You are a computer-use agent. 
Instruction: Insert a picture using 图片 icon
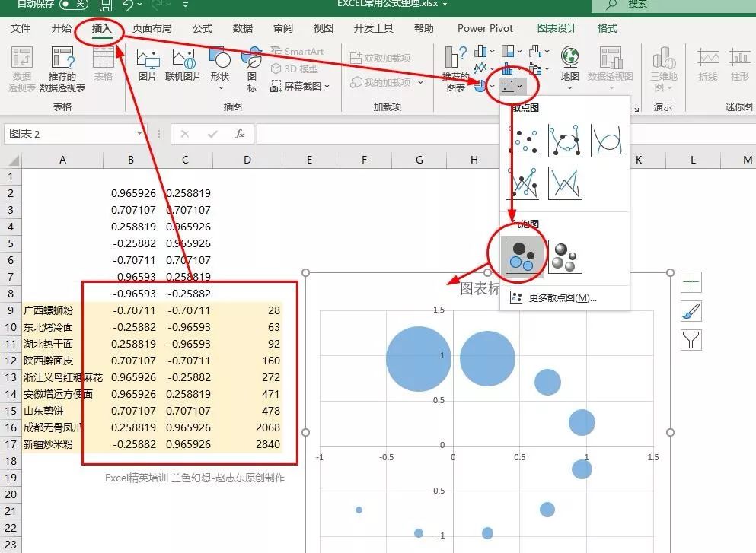[148, 65]
